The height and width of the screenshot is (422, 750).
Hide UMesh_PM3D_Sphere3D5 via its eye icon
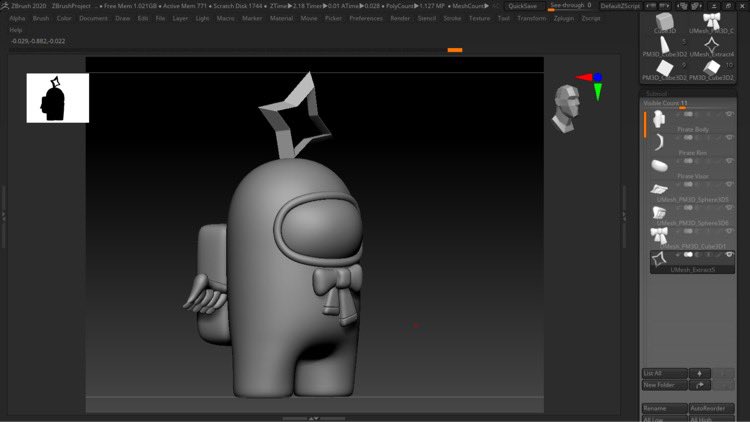point(729,185)
